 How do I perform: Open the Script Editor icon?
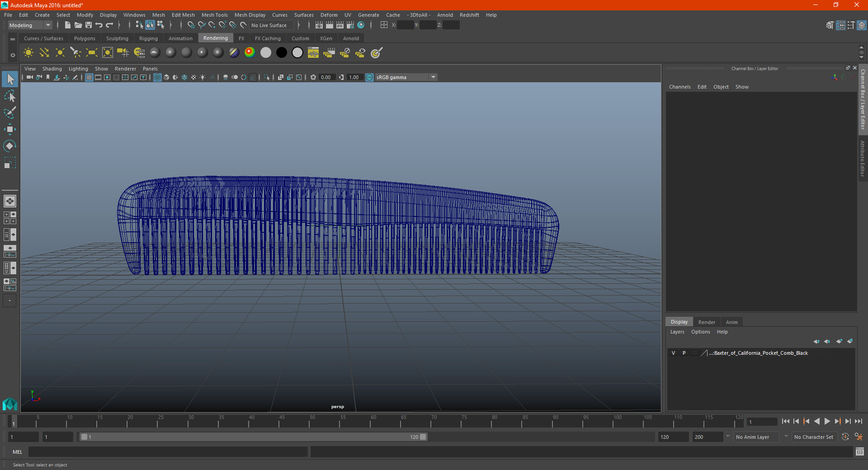tap(860, 451)
